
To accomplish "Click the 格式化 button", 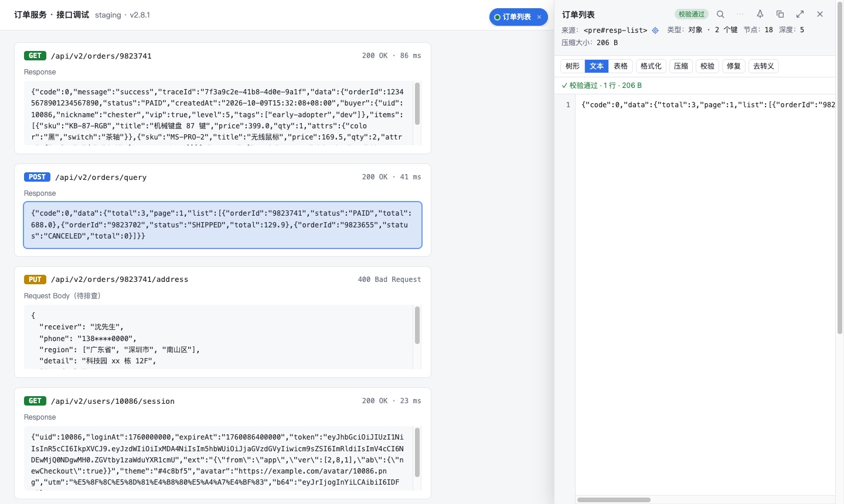I will (x=651, y=66).
